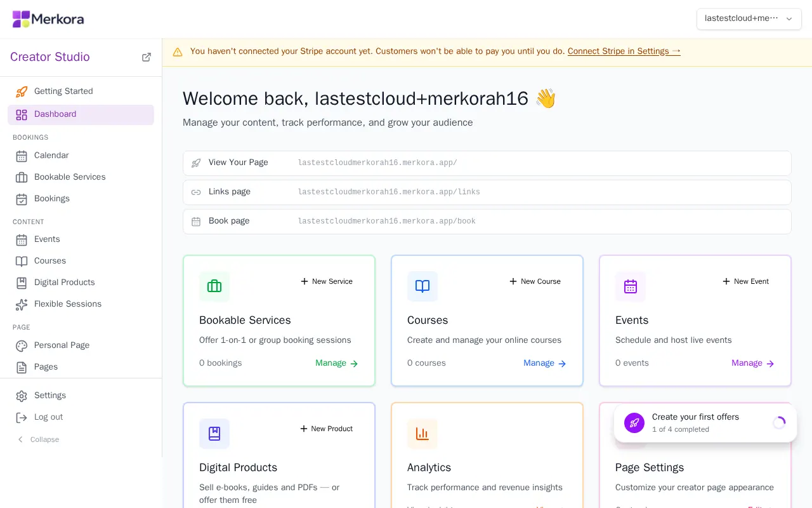Click the New Service button
The image size is (812, 508).
pos(327,281)
